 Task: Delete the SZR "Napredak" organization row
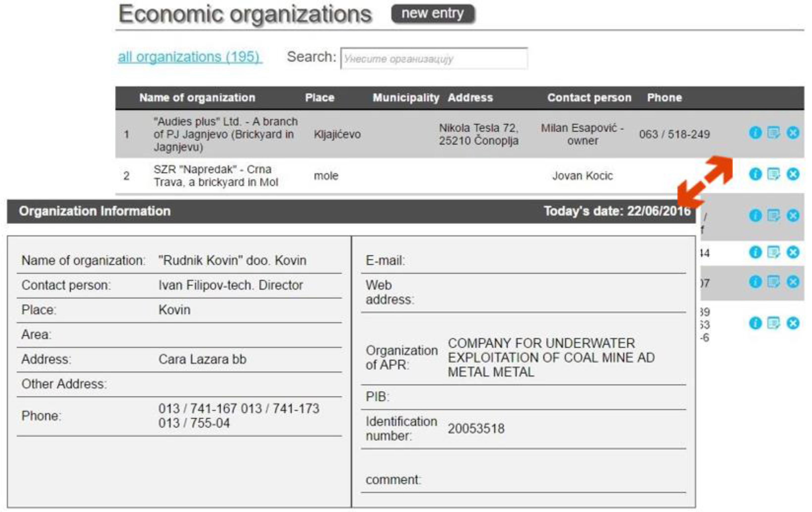tap(793, 174)
